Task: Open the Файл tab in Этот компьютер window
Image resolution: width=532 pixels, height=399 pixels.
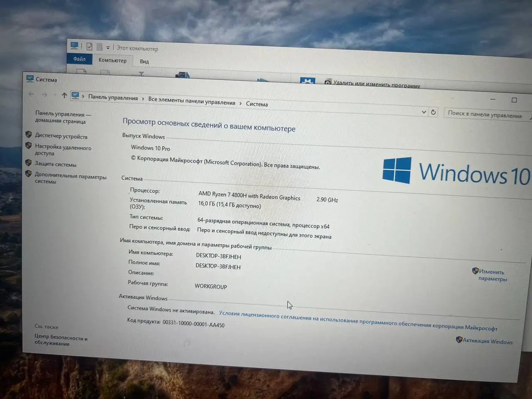Action: (x=79, y=59)
